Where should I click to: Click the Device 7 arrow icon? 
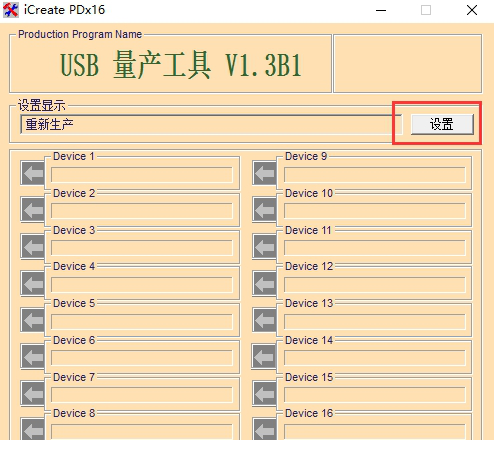point(33,394)
